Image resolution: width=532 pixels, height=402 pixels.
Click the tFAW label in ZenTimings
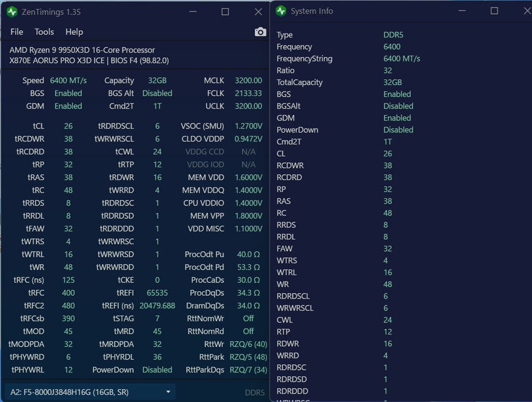click(35, 229)
